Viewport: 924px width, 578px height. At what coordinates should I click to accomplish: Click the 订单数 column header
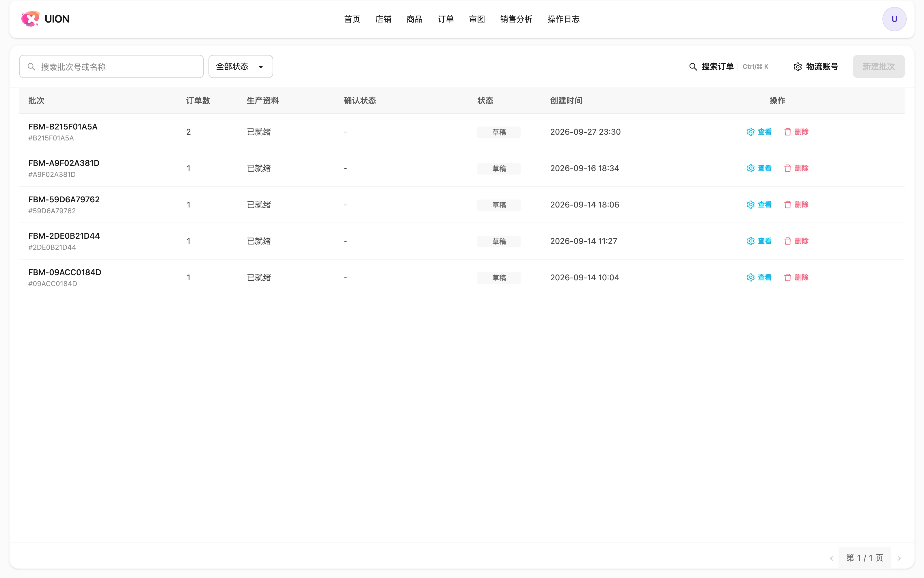click(198, 101)
